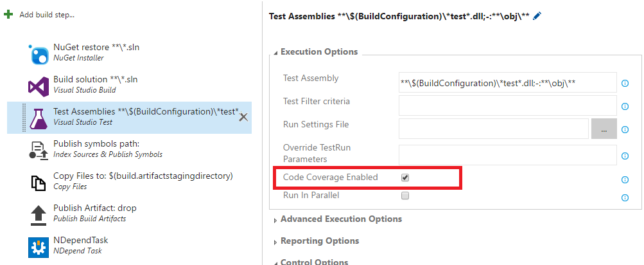Browse for a Run Settings File
The image size is (644, 265).
click(x=604, y=129)
